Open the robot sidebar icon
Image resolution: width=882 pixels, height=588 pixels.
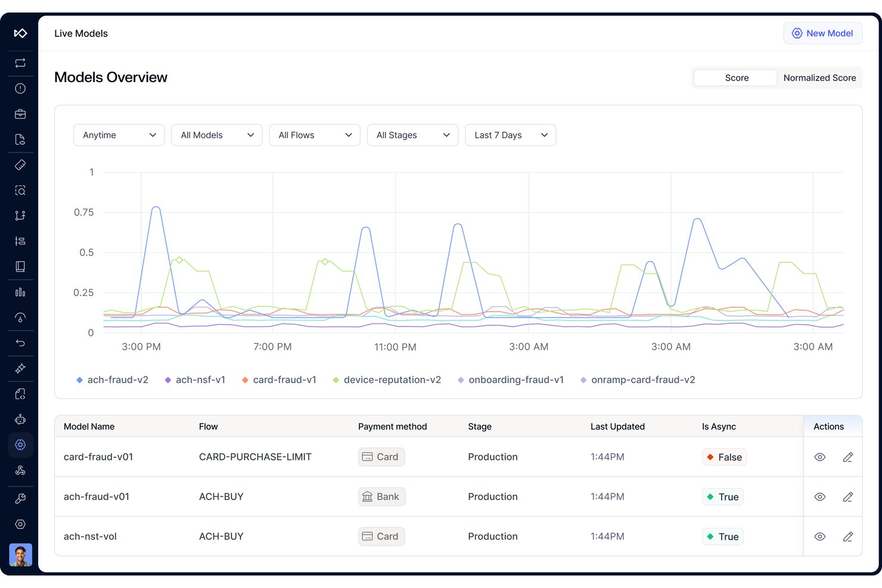pyautogui.click(x=20, y=419)
